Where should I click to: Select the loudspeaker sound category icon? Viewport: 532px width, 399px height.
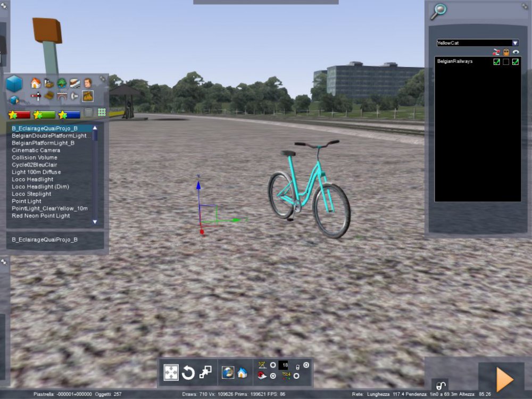[74, 96]
